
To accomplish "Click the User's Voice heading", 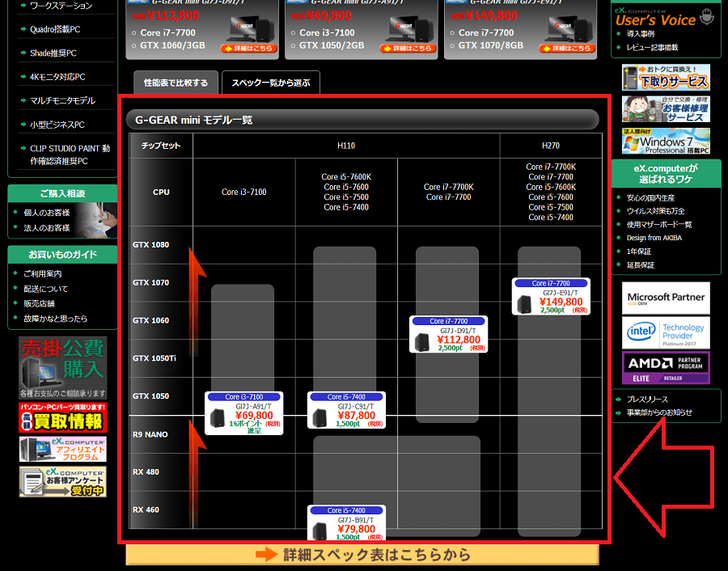I will point(655,20).
